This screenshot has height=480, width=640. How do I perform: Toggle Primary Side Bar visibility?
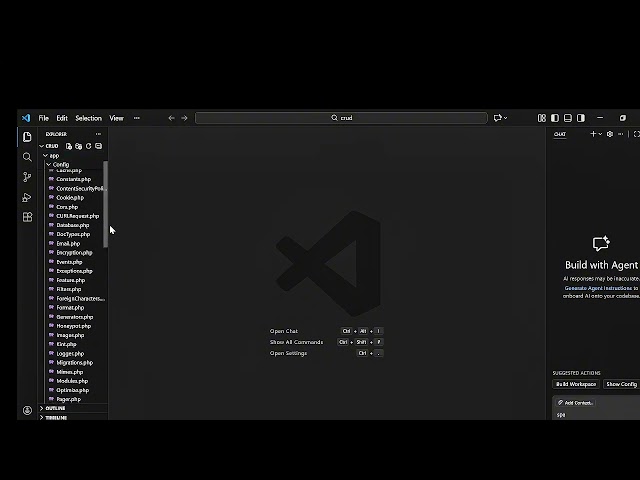tap(555, 118)
